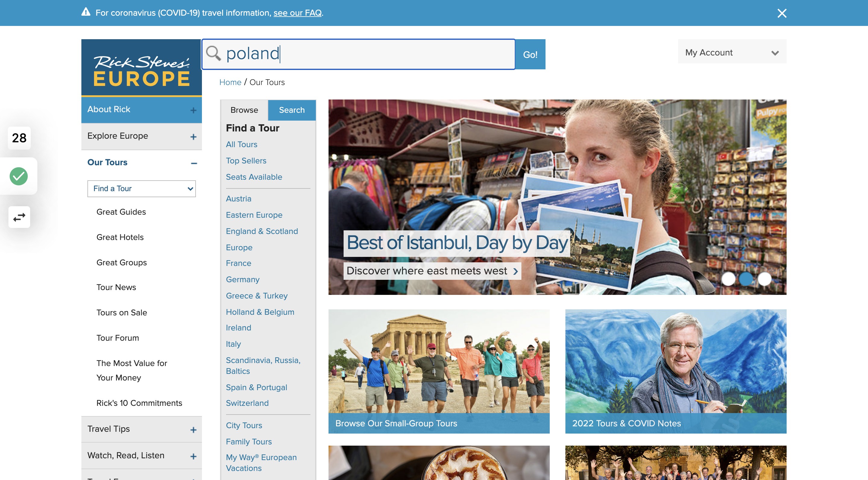Click the Go! search button

(530, 54)
